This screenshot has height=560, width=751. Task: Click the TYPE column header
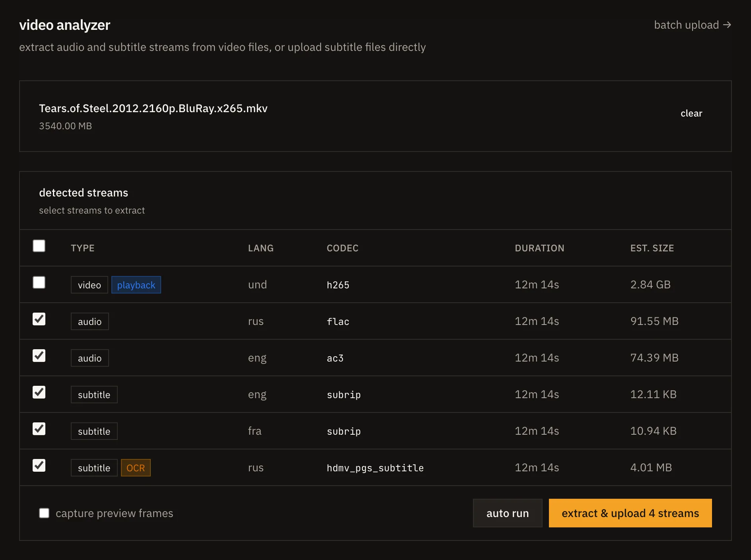(83, 248)
